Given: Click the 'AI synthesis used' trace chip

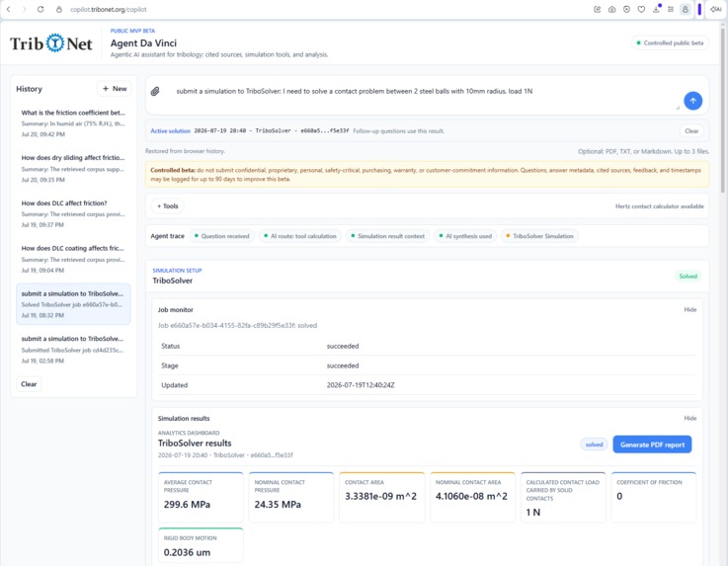Looking at the screenshot, I should click(465, 236).
